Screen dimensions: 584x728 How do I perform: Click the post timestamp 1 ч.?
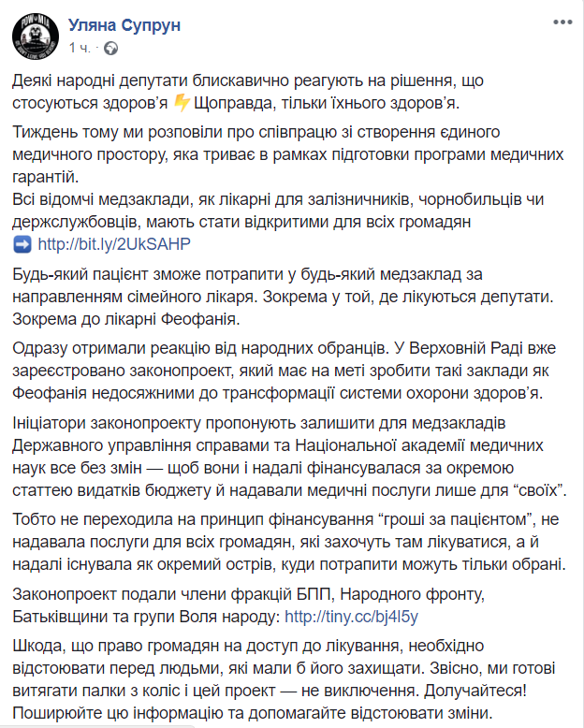(79, 46)
